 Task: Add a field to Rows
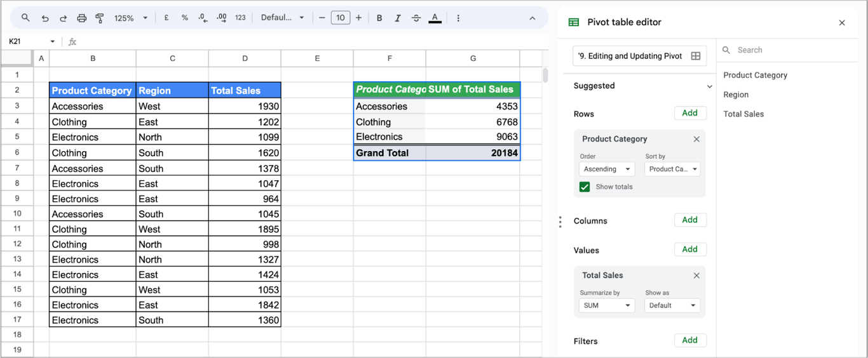690,113
